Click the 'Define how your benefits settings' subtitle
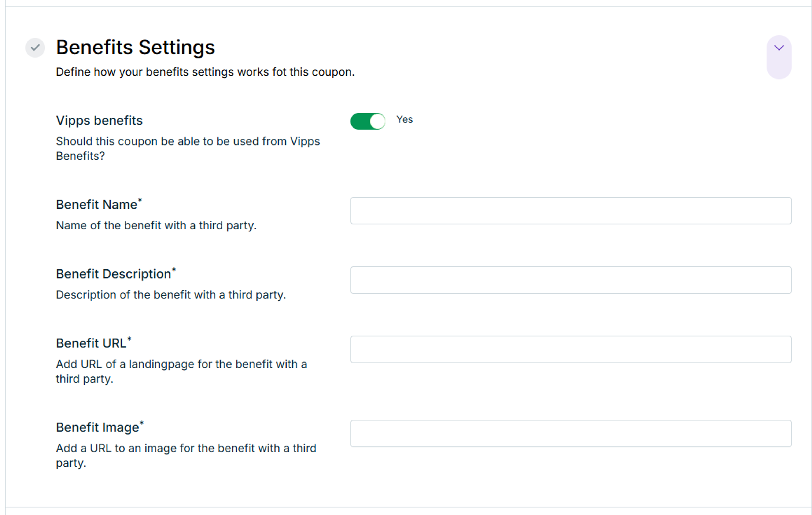This screenshot has height=515, width=812. coord(205,72)
